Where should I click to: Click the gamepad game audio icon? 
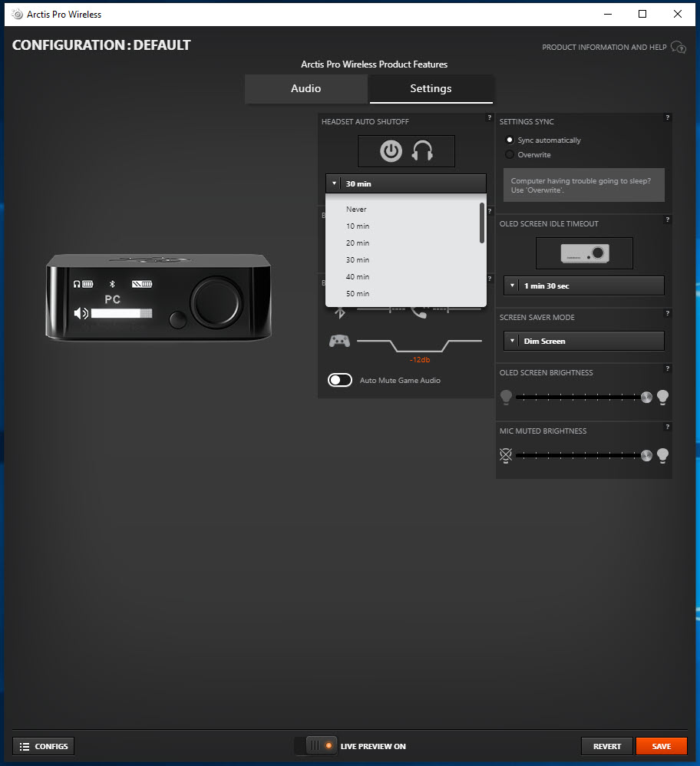(339, 341)
